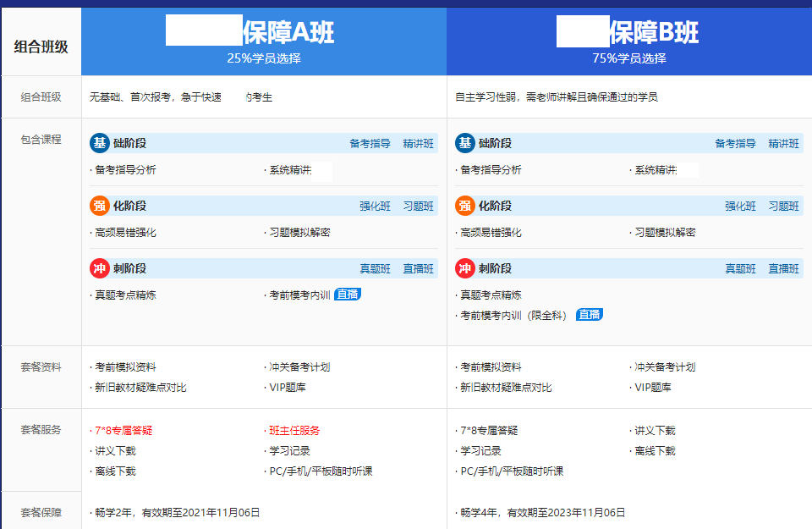Open the 备考指导 link in the B班 column
Screen dimensions: 812x529
[x=735, y=144]
